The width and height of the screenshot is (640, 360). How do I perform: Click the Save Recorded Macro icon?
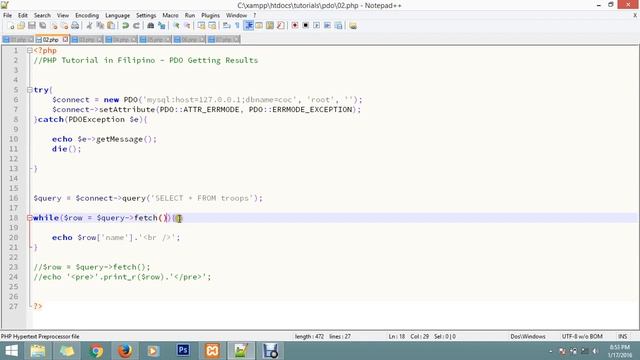338,26
